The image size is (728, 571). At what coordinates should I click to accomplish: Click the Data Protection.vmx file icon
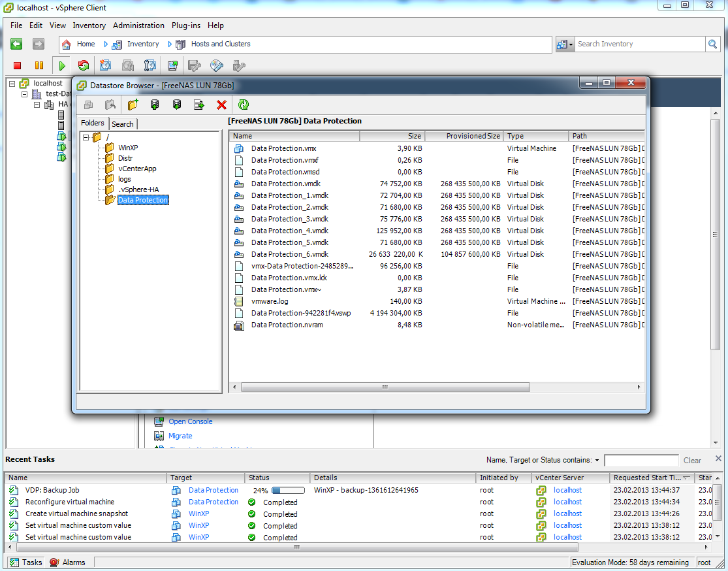tap(239, 149)
